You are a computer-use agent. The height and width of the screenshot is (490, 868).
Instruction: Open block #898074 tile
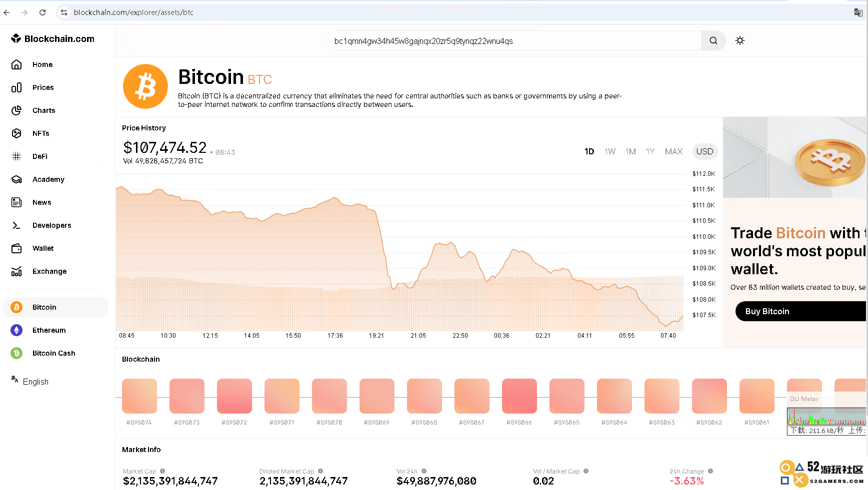[139, 396]
